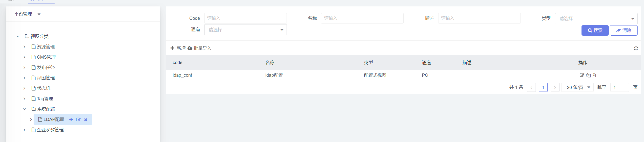Collapse the 视图分类 root node
Viewport: 644px width, 142px height.
[18, 36]
